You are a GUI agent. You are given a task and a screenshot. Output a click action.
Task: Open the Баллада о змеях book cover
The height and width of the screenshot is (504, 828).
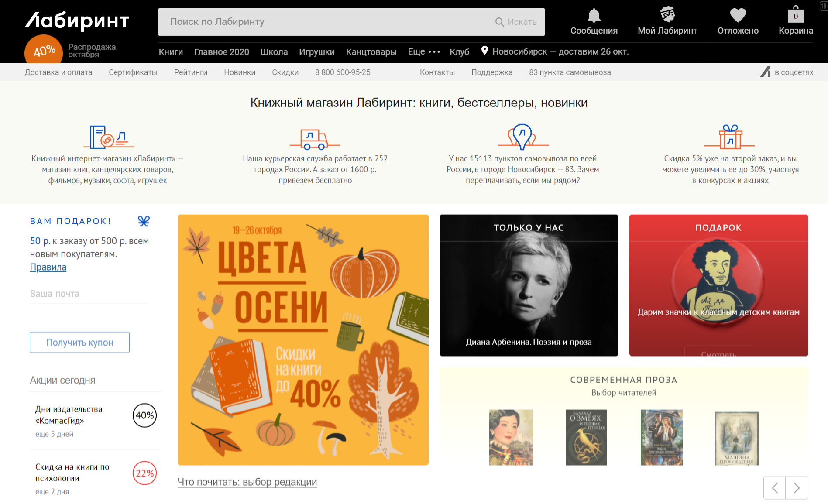[586, 437]
